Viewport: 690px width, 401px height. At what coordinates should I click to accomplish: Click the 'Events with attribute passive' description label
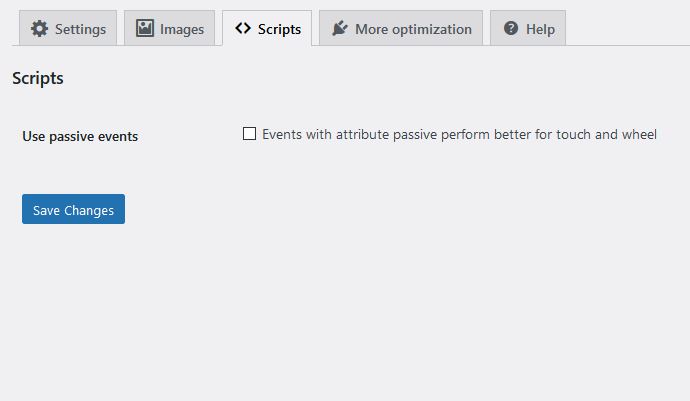(459, 134)
